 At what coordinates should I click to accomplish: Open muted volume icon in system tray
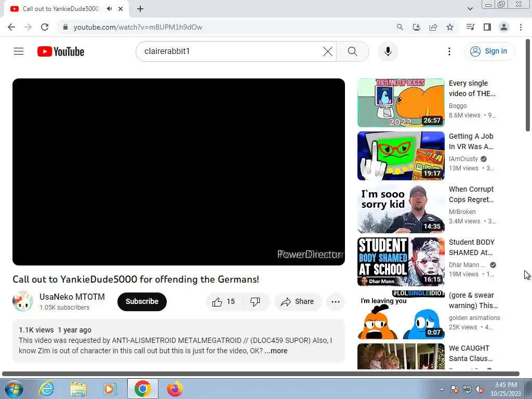[x=480, y=390]
